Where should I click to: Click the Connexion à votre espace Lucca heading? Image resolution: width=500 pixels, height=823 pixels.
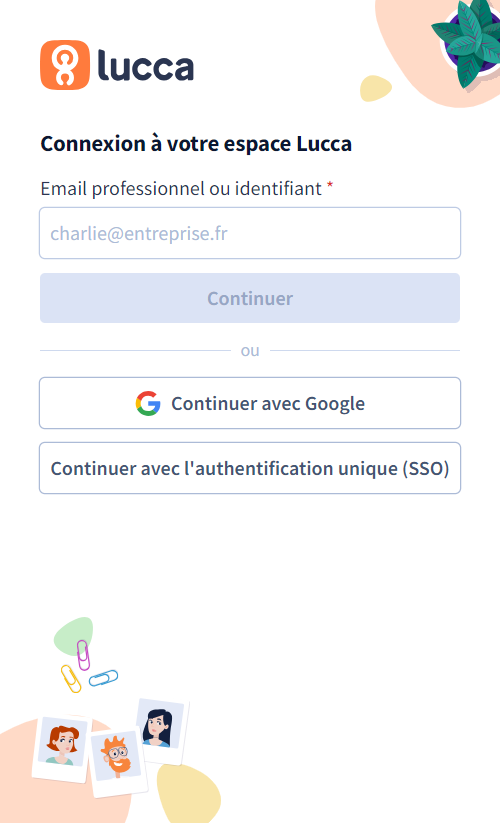pyautogui.click(x=196, y=144)
